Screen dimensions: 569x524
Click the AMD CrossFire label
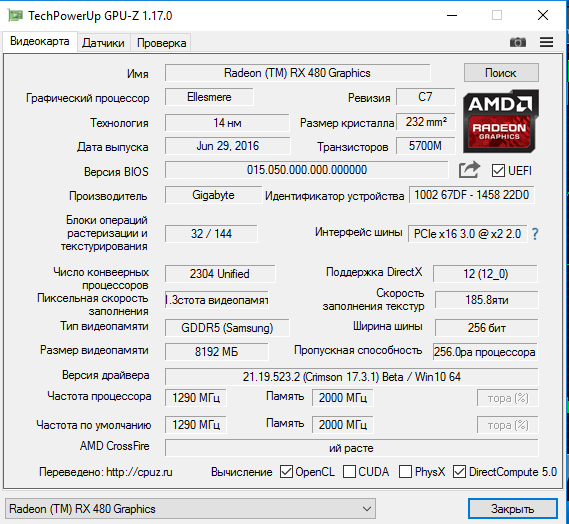tap(115, 446)
